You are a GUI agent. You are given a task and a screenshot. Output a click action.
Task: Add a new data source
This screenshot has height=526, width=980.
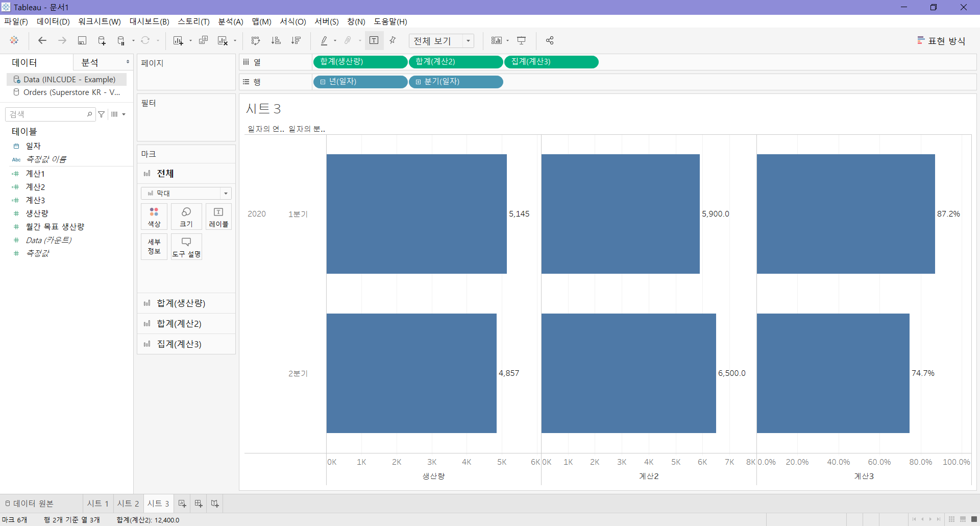[x=102, y=40]
